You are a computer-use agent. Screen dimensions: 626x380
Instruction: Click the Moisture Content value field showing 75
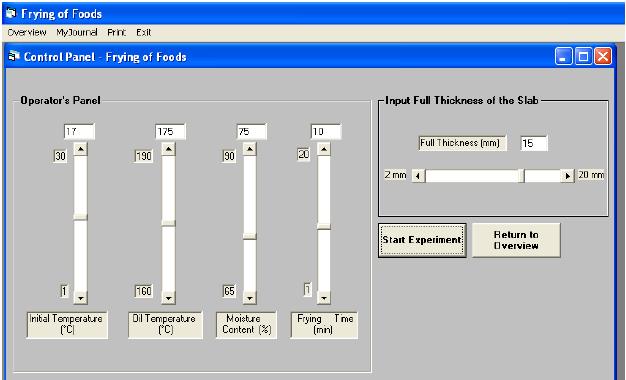tap(252, 131)
